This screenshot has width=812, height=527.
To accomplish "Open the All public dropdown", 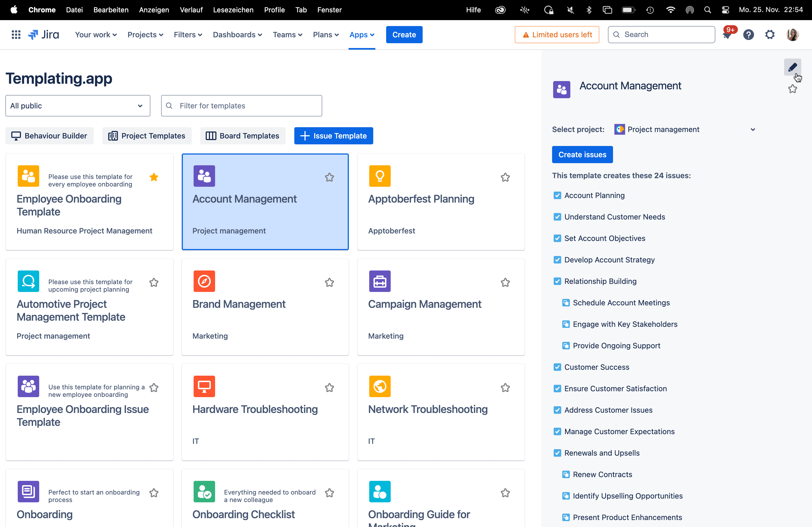I will 78,106.
